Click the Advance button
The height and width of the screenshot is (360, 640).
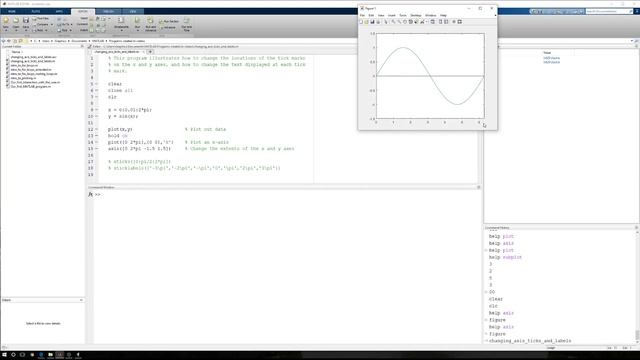pyautogui.click(x=168, y=27)
